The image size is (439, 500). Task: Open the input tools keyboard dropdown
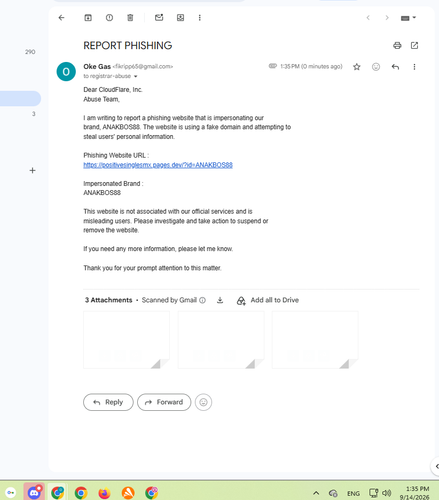coord(408,18)
